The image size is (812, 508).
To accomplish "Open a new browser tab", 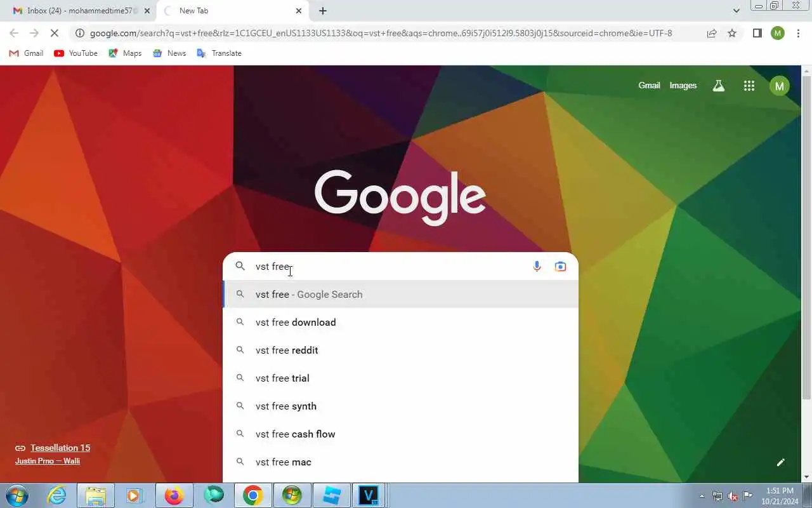I will (x=323, y=11).
